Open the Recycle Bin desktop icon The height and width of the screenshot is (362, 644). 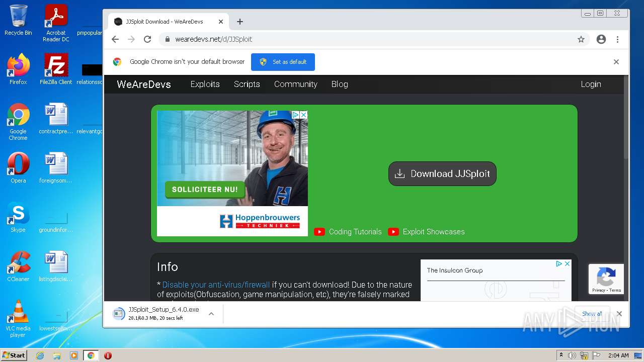point(18,20)
